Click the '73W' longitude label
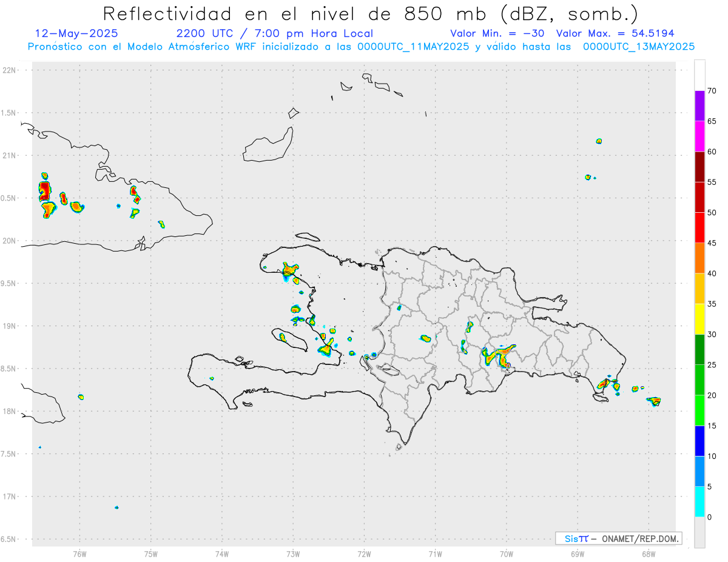The image size is (728, 562). coord(293,554)
